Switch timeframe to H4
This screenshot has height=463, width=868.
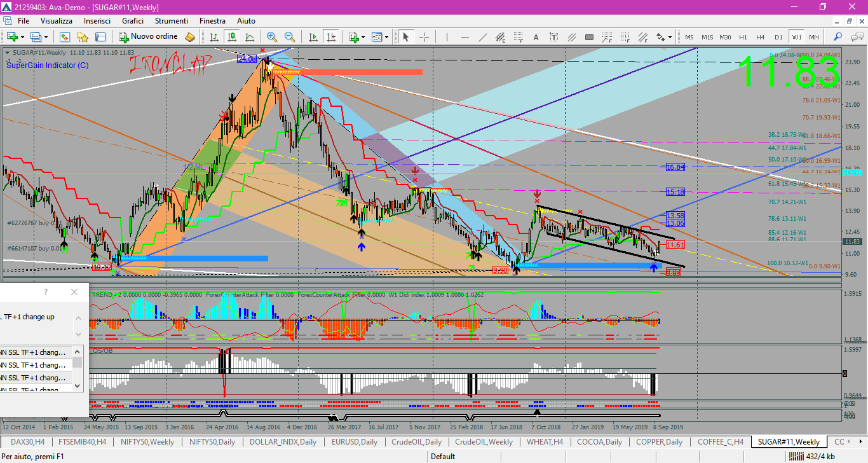pos(761,37)
